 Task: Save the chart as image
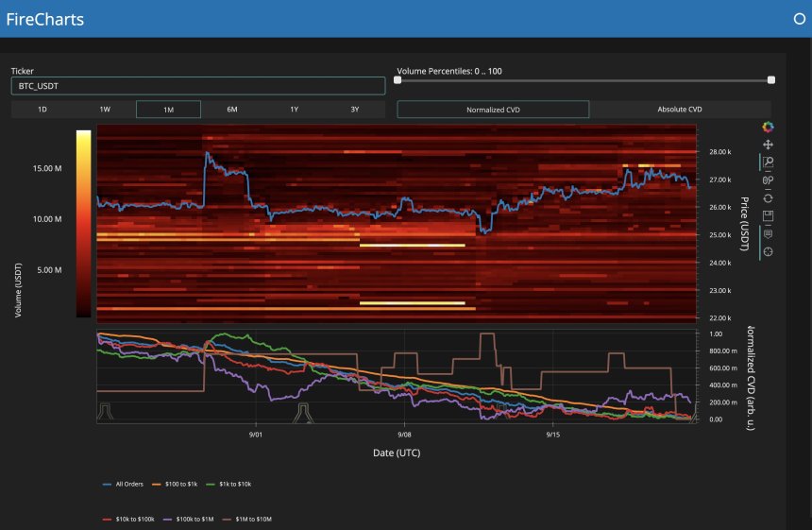tap(768, 215)
